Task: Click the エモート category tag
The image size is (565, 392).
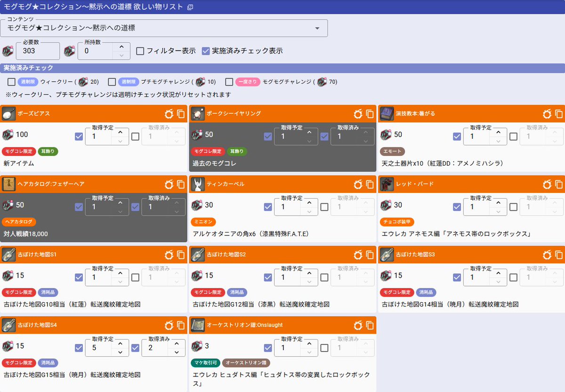Action: [x=392, y=152]
